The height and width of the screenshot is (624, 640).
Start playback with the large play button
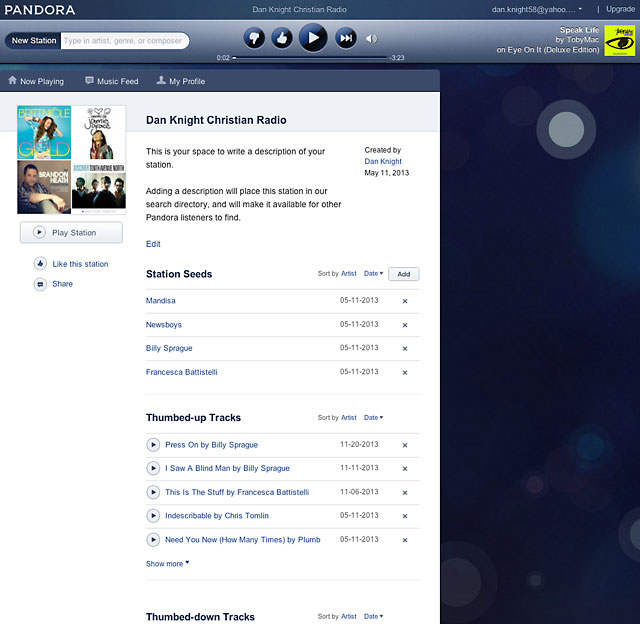point(313,38)
